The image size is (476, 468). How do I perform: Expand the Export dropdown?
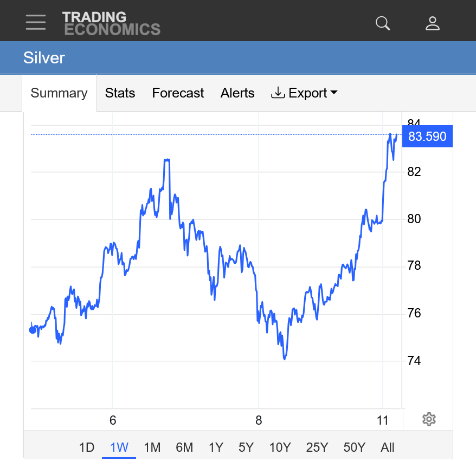tap(304, 93)
